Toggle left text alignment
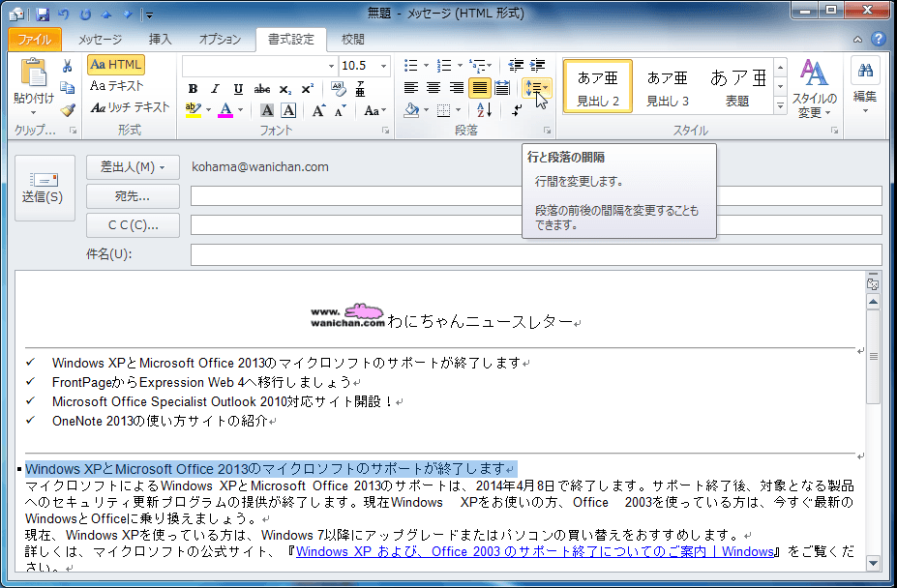This screenshot has height=588, width=897. pyautogui.click(x=410, y=88)
